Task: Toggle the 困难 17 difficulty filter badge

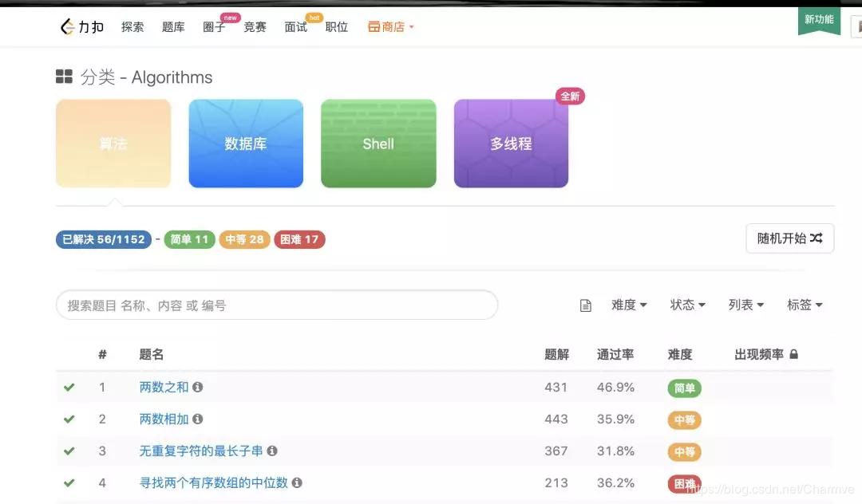Action: tap(299, 239)
